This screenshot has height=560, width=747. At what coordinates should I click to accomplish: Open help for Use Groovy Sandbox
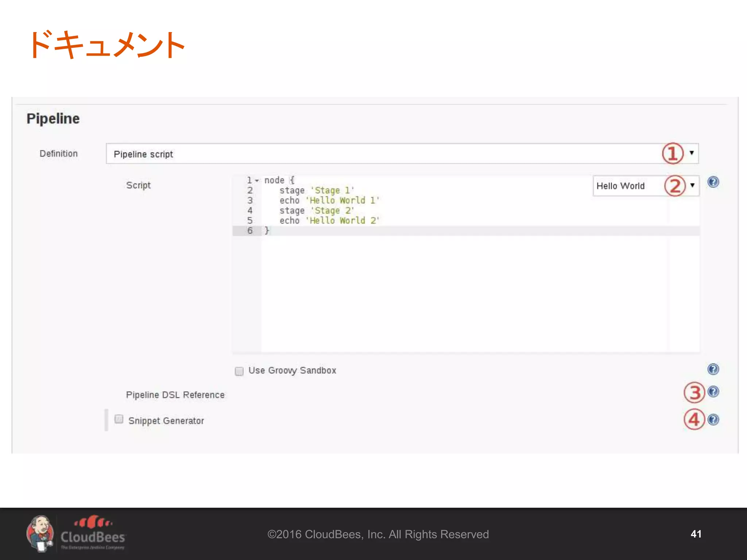(713, 369)
